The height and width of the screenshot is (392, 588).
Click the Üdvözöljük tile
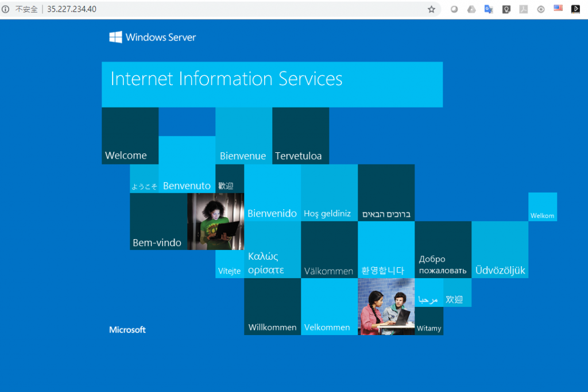500,249
